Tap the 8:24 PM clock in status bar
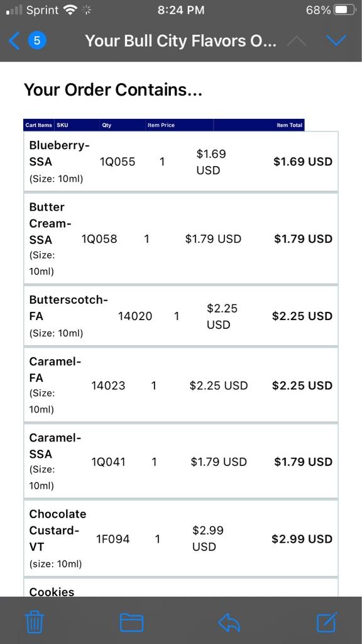This screenshot has width=362, height=644. click(x=180, y=10)
